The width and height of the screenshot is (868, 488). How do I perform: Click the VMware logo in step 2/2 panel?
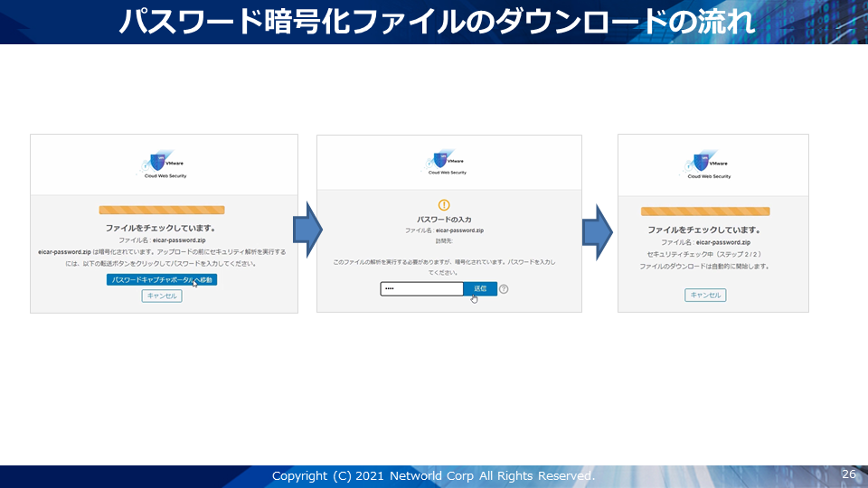705,164
